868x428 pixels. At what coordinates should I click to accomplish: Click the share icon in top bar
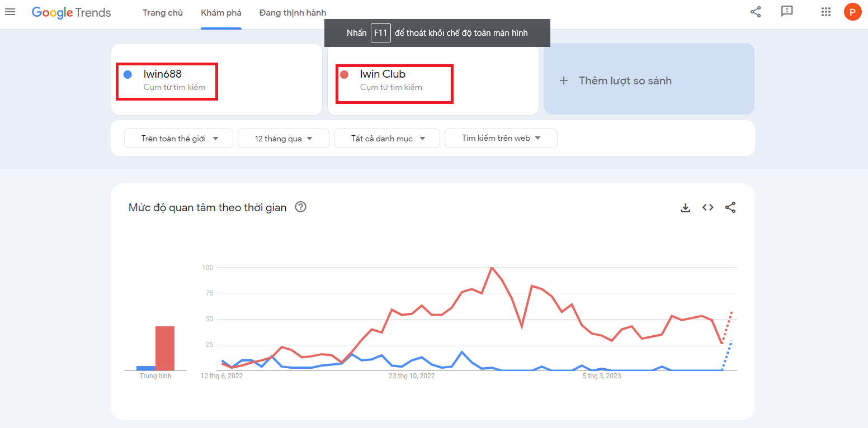756,12
